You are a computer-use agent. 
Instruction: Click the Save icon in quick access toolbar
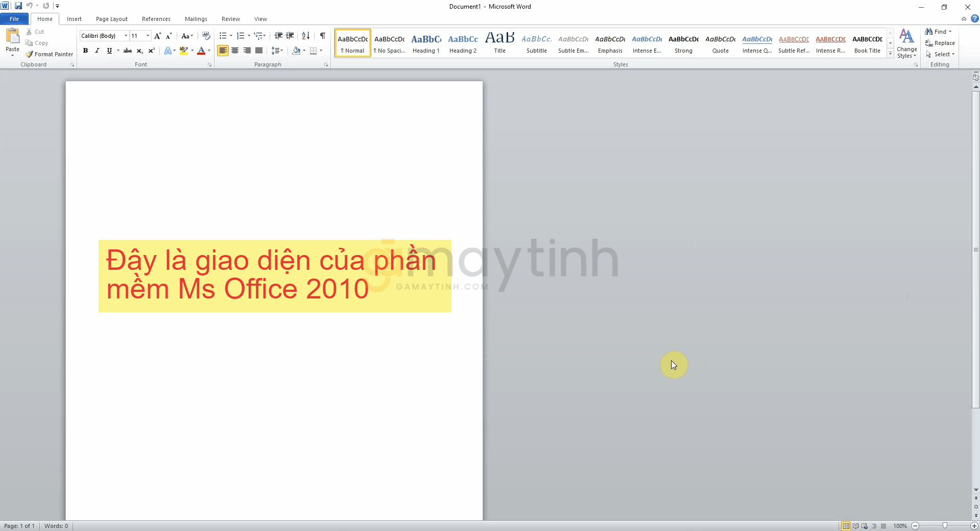pyautogui.click(x=18, y=6)
